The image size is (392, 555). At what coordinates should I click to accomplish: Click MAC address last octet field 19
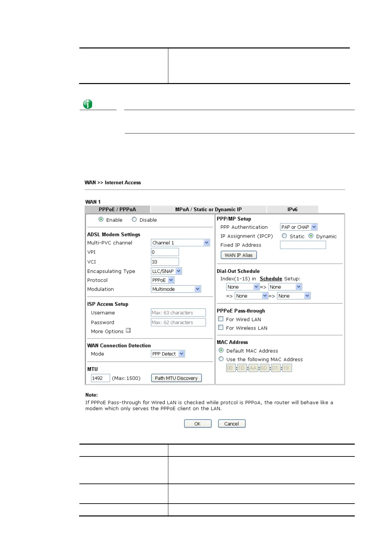pos(287,368)
